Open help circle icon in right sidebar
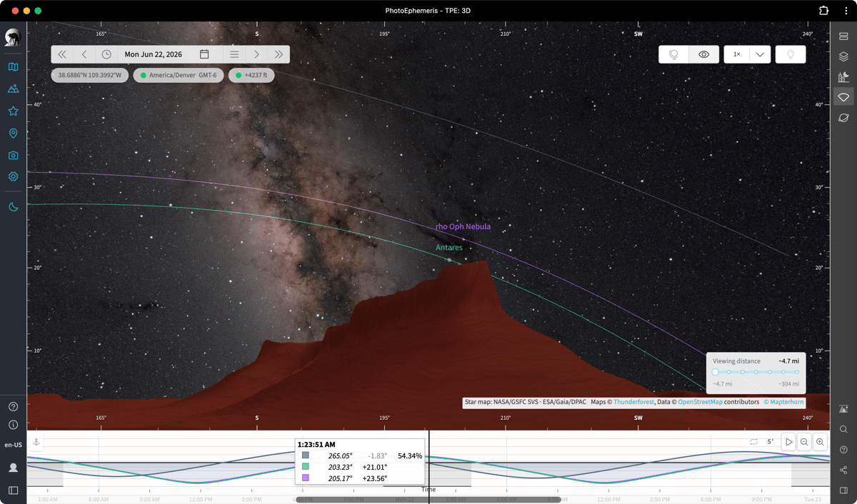Viewport: 857px width, 504px height. [x=843, y=450]
